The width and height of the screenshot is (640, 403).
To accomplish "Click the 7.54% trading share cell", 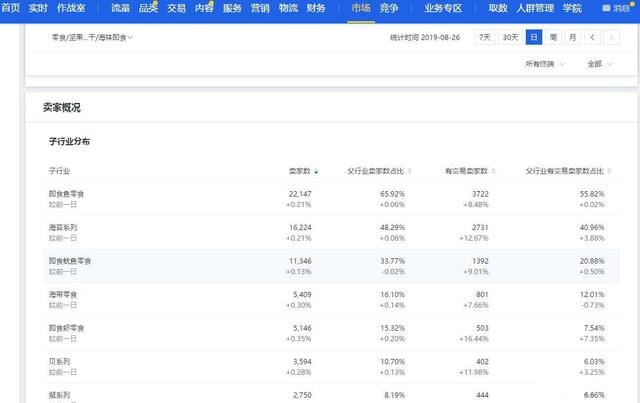I will coord(594,328).
